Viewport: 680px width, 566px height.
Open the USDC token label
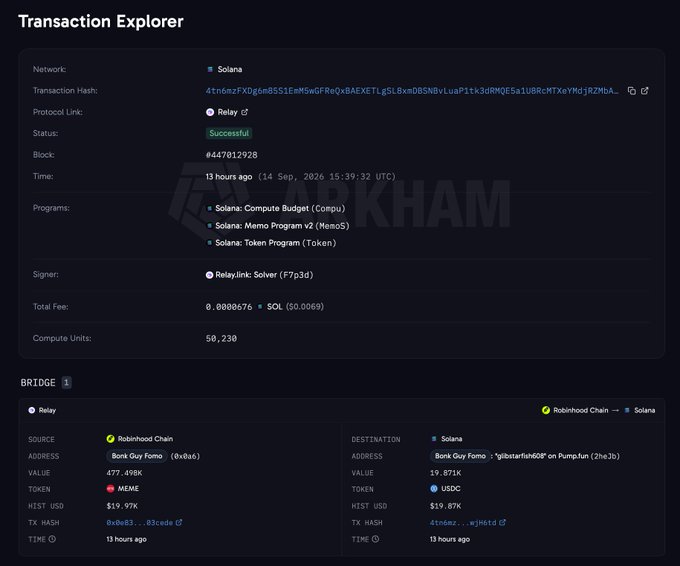pos(451,489)
